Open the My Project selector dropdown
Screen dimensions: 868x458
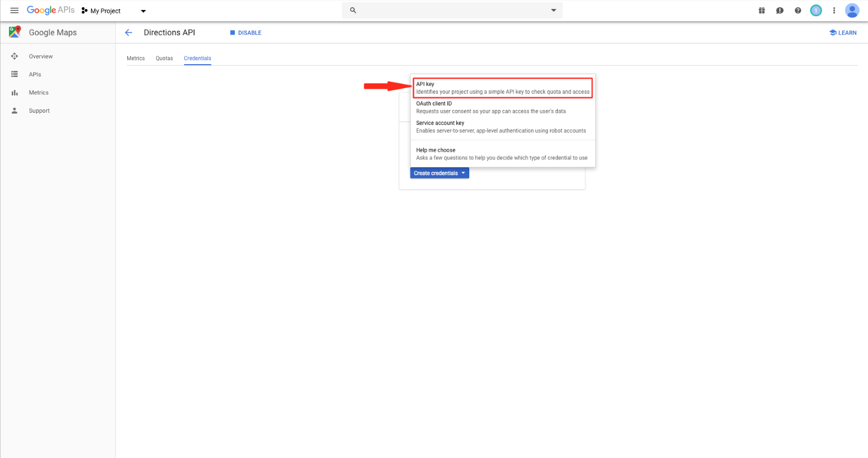tap(114, 11)
